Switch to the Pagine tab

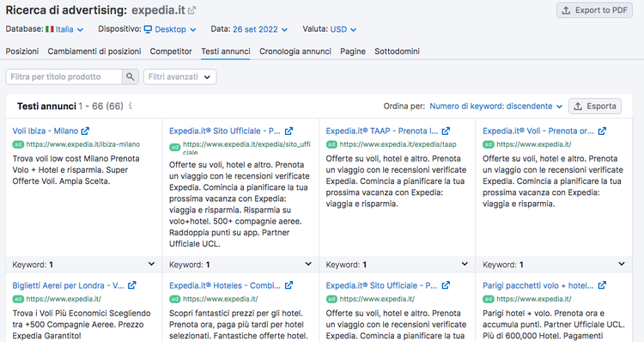353,52
